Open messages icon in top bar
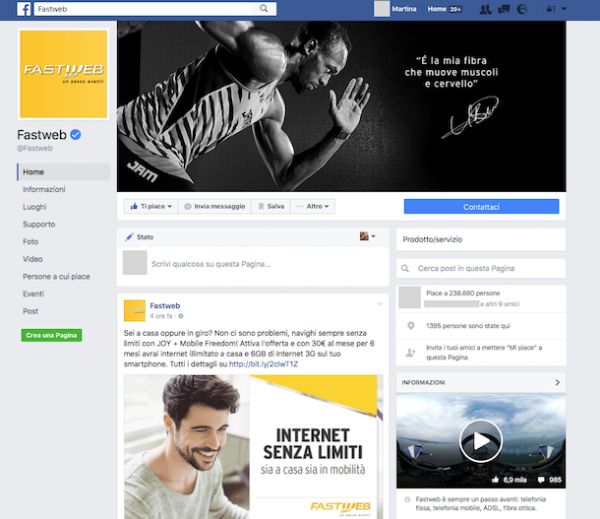Image resolution: width=600 pixels, height=519 pixels. 504,9
